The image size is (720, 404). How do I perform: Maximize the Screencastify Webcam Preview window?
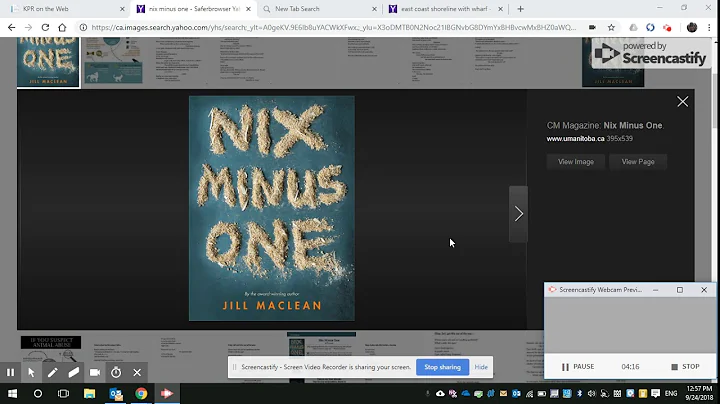(680, 290)
